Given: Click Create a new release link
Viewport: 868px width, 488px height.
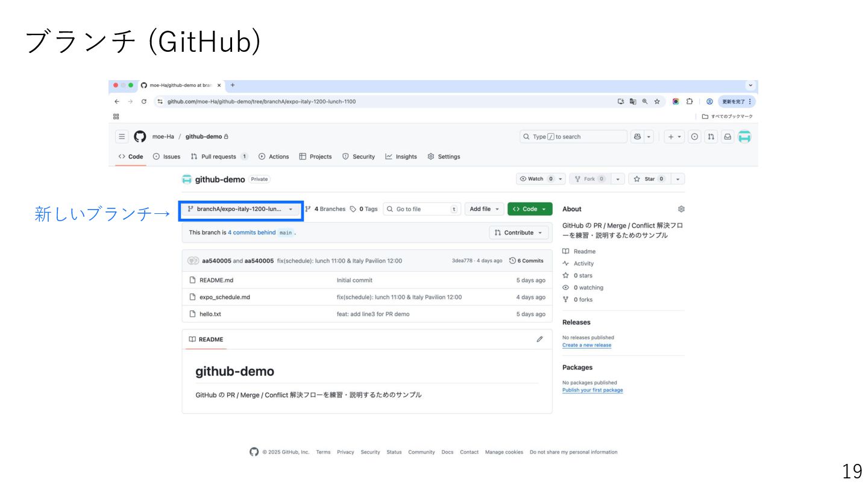Looking at the screenshot, I should click(587, 345).
